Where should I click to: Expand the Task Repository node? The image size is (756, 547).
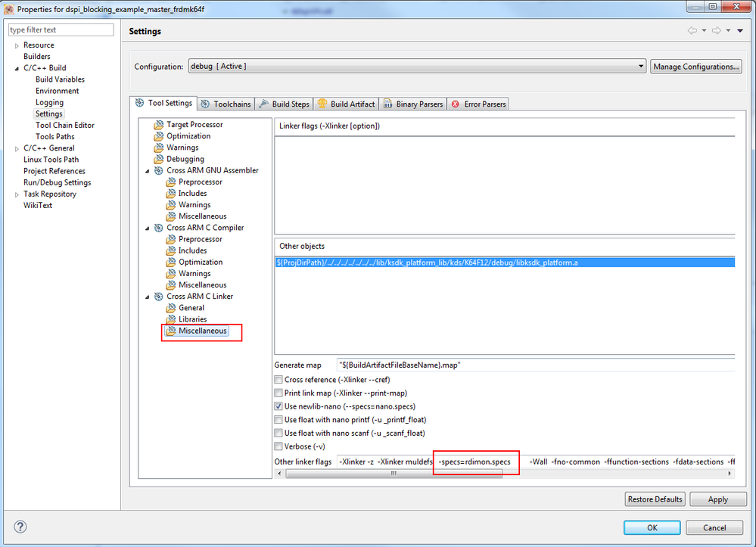tap(17, 194)
